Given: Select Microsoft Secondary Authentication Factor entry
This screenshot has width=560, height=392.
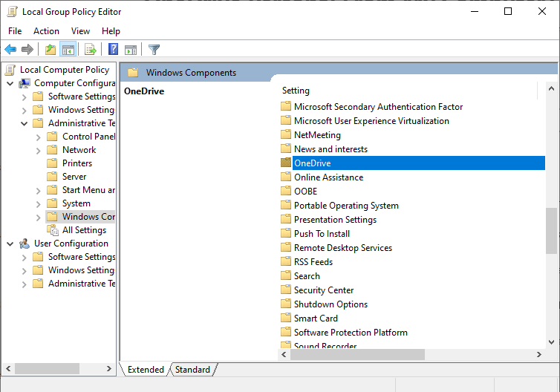Looking at the screenshot, I should [x=378, y=107].
